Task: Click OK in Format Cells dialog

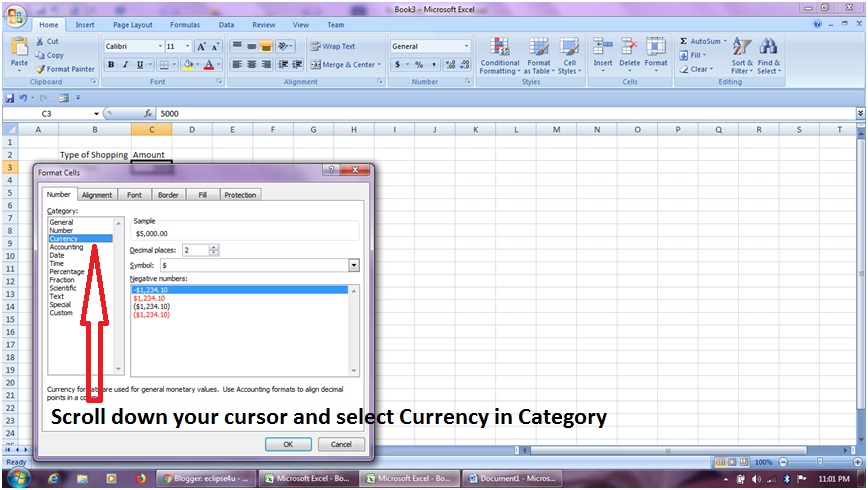Action: (x=288, y=444)
